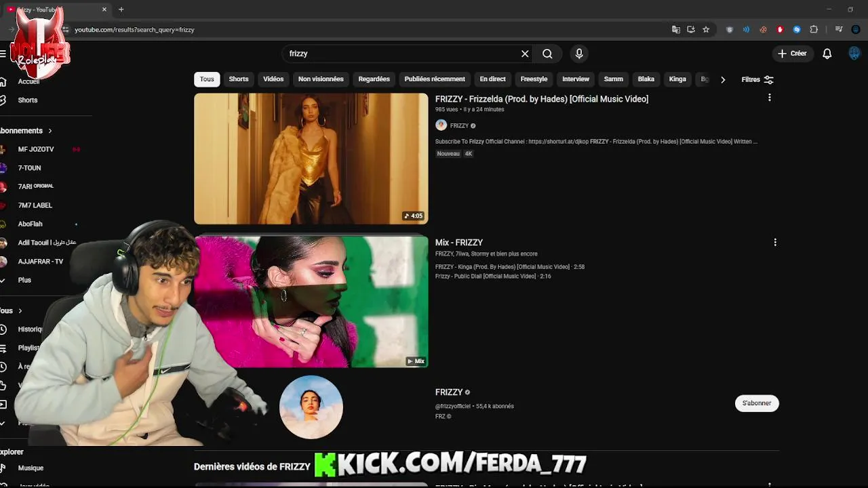Click the magnifier search button
Screen dimensions: 868x488
point(547,54)
